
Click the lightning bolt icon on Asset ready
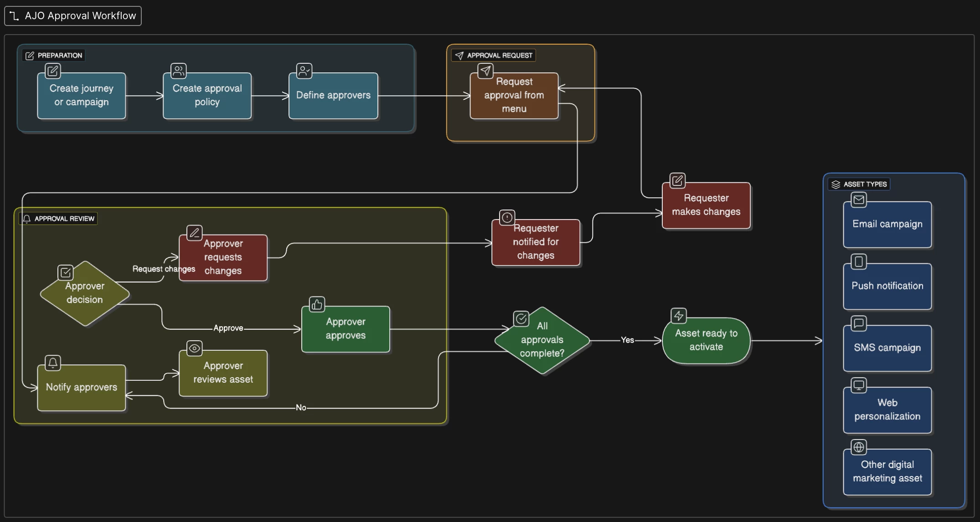(679, 316)
